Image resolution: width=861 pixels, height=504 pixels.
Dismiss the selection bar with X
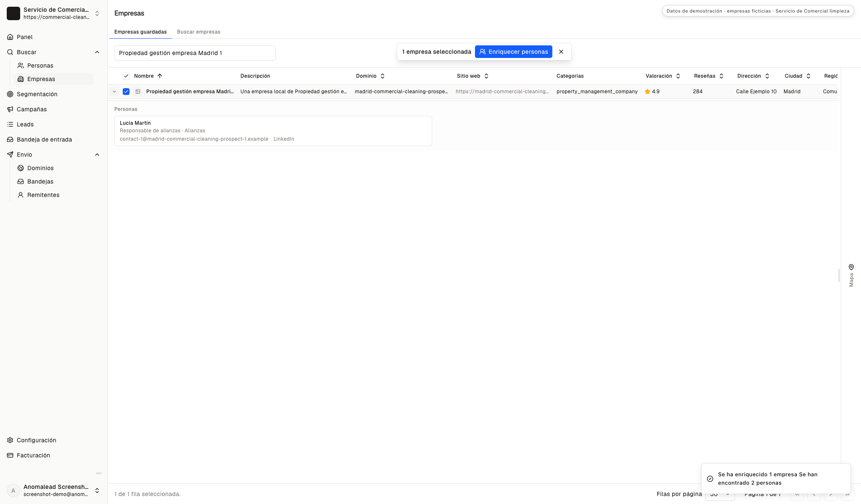click(x=561, y=52)
